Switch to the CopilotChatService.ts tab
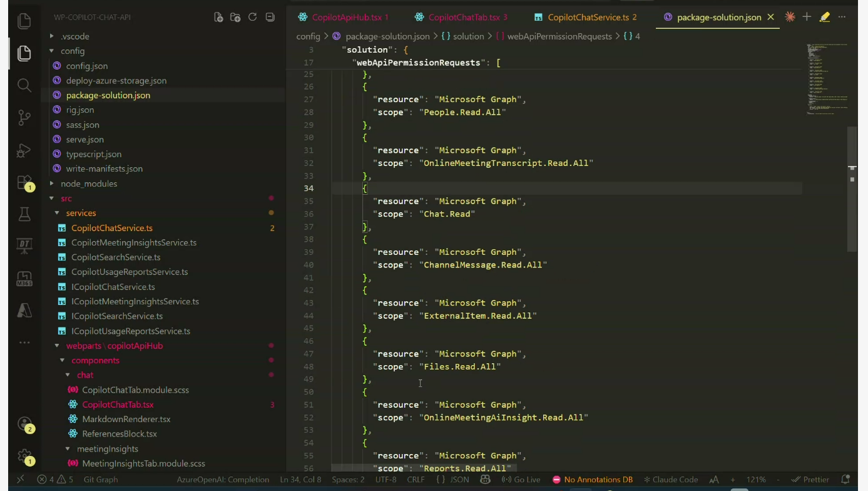The image size is (868, 491). tap(588, 18)
